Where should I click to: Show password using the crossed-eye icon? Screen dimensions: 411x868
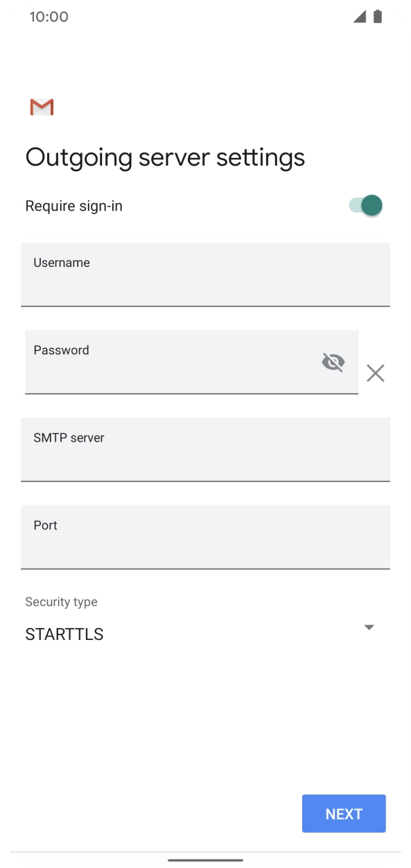coord(333,361)
